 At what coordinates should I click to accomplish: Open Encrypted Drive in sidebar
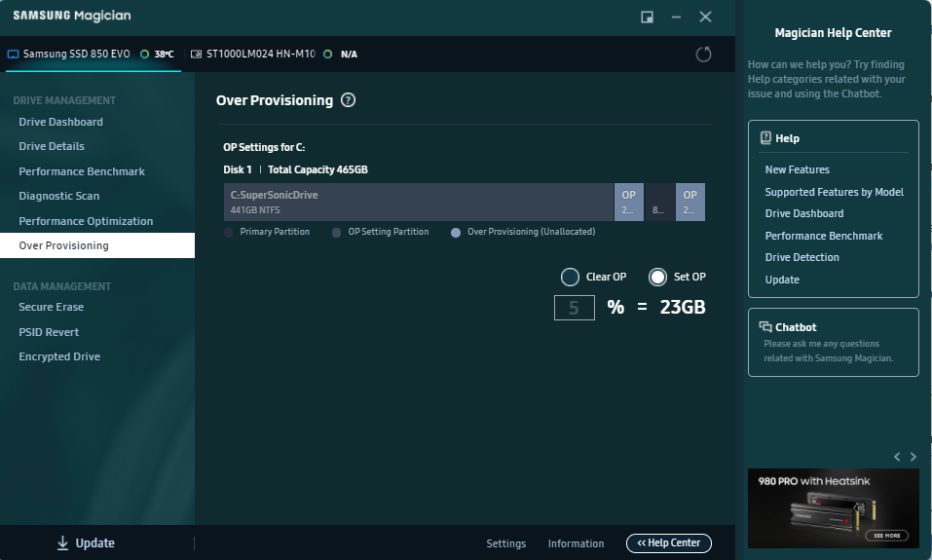pyautogui.click(x=59, y=356)
